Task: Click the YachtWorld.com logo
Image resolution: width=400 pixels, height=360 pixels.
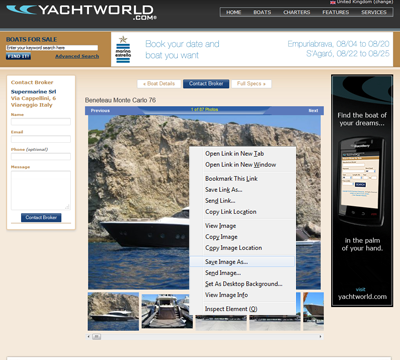Action: click(x=82, y=13)
